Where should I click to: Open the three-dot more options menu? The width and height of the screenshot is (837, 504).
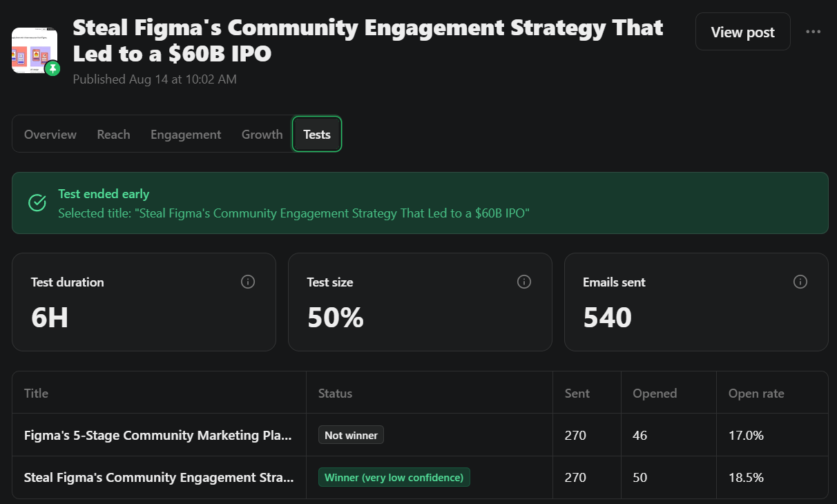click(x=814, y=32)
